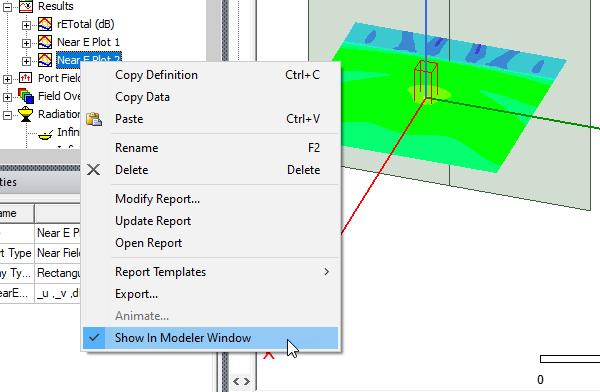Choose Copy Definition from context menu
The width and height of the screenshot is (600, 392).
[x=210, y=75]
